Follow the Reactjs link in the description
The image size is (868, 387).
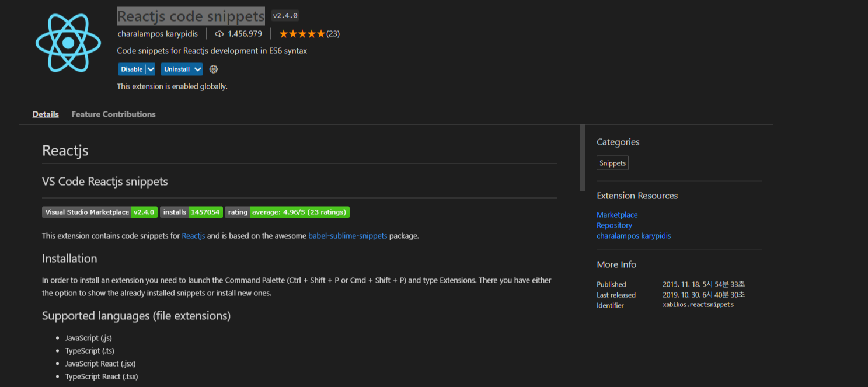(193, 236)
